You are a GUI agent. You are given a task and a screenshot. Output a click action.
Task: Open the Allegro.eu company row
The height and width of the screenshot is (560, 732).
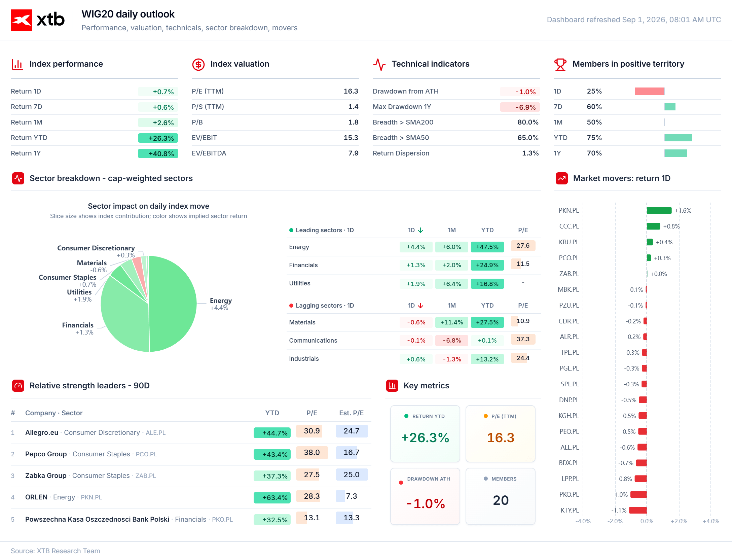pyautogui.click(x=191, y=432)
